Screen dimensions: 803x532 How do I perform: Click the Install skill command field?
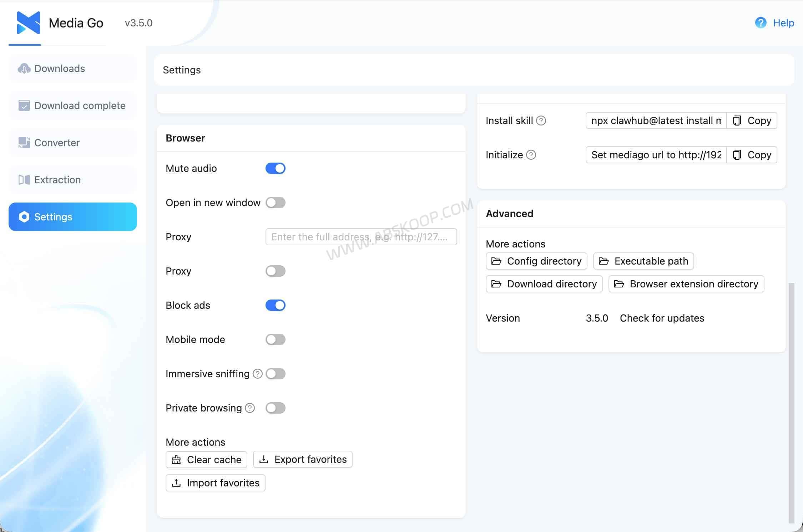click(x=656, y=121)
